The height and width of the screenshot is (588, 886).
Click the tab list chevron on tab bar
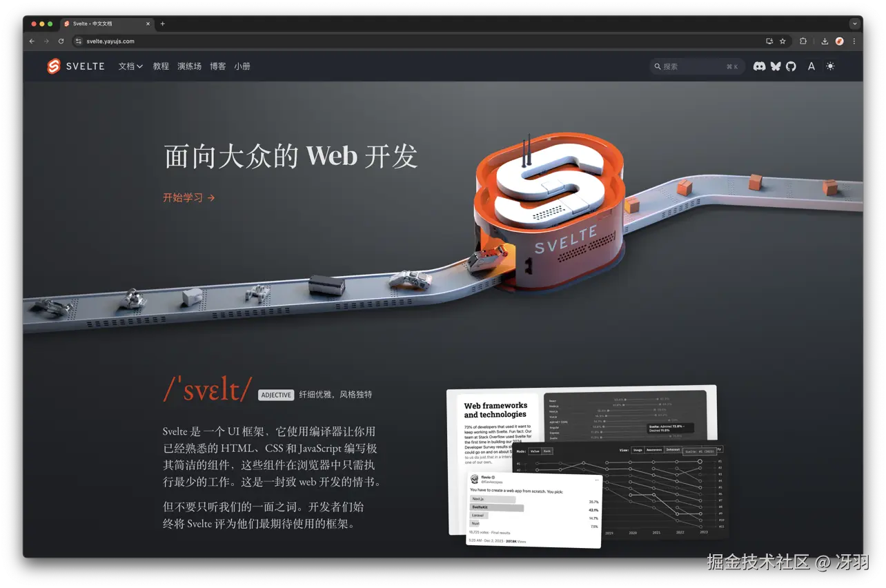coord(854,23)
